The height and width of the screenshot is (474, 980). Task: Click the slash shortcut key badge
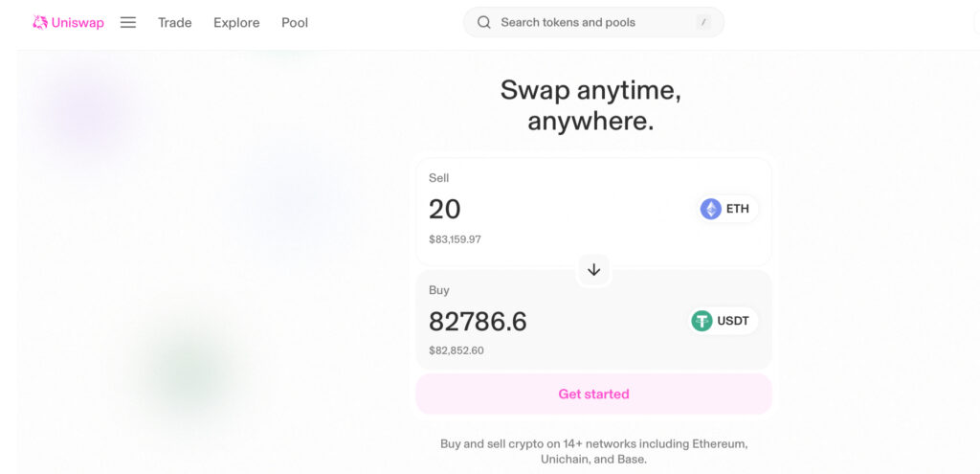click(703, 23)
